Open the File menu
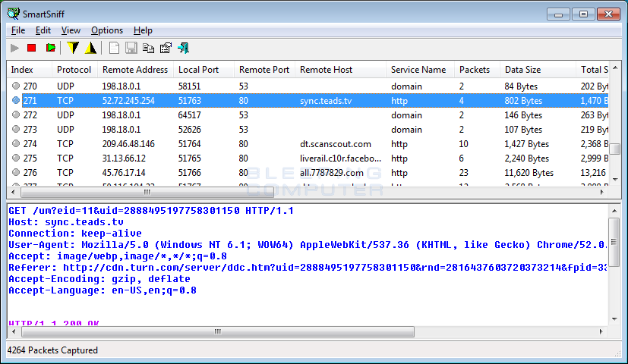Screen dimensions: 628x364 [18, 30]
